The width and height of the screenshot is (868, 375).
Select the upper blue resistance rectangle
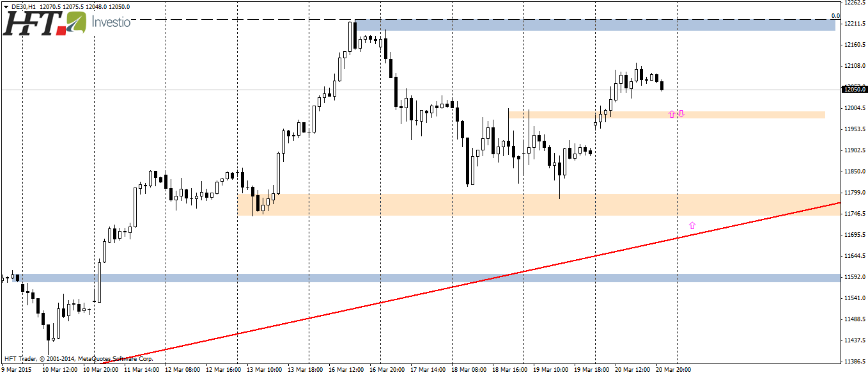pos(595,25)
